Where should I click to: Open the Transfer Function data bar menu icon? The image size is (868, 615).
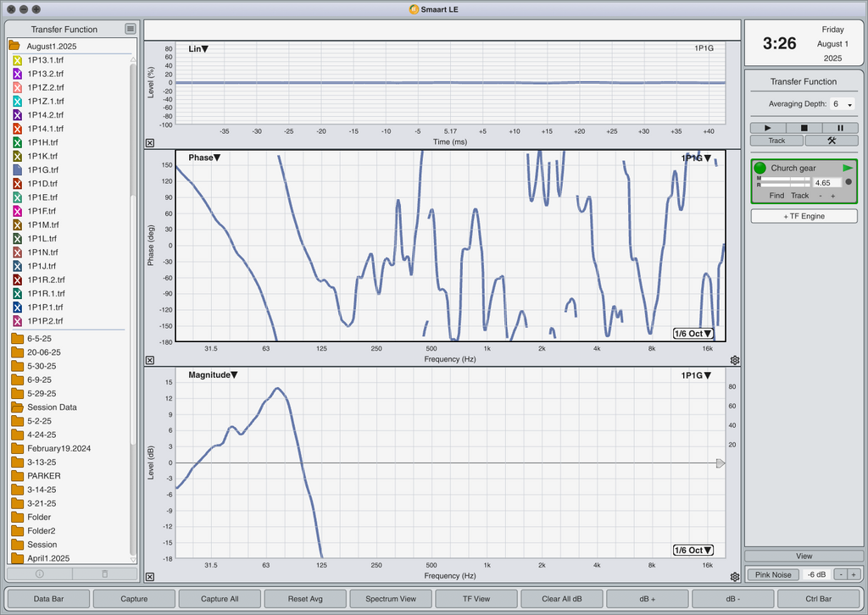point(130,29)
